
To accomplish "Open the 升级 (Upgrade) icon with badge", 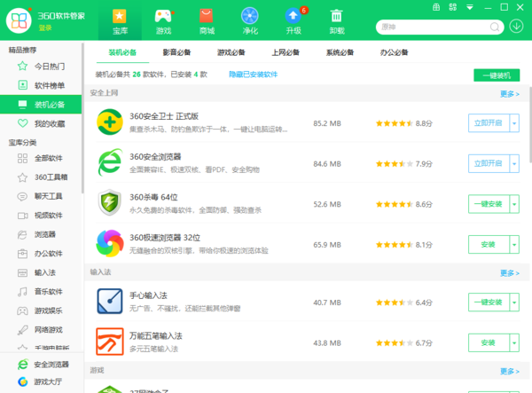I will (x=293, y=20).
